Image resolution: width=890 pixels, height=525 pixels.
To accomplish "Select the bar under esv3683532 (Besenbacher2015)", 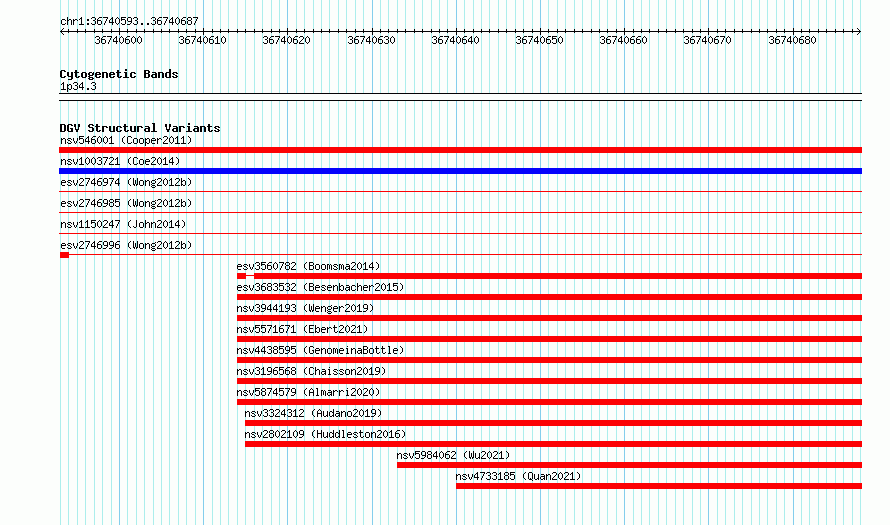I will (x=549, y=297).
